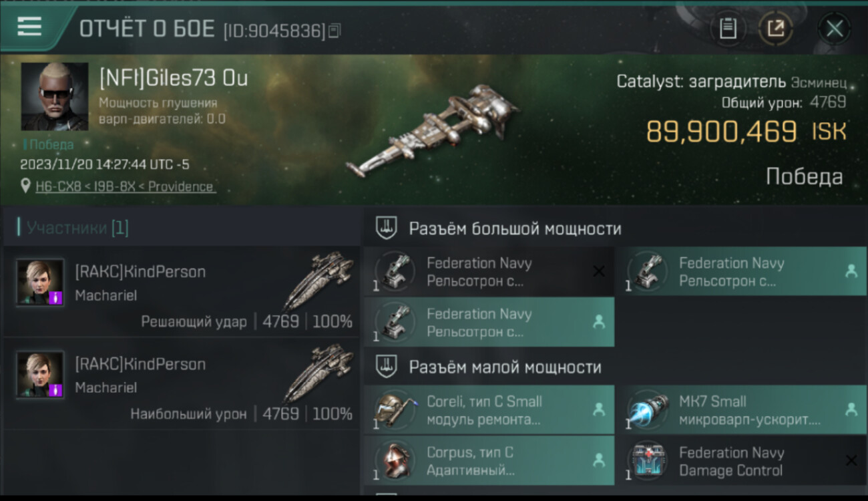
Task: Select Federation Navy Damage Control module
Action: pyautogui.click(x=741, y=461)
